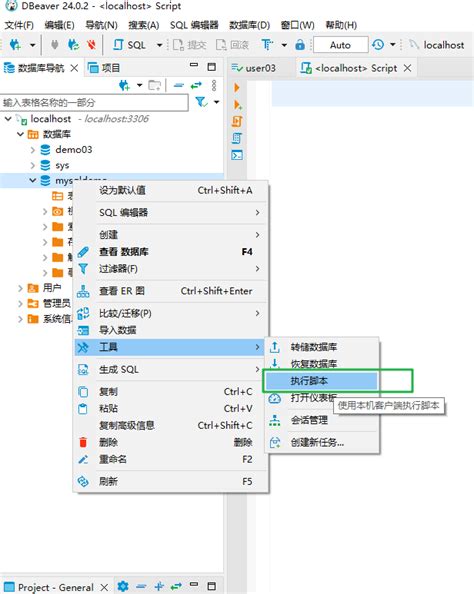Image resolution: width=474 pixels, height=594 pixels.
Task: Click the navigator filter funnel icon
Action: coord(201,102)
